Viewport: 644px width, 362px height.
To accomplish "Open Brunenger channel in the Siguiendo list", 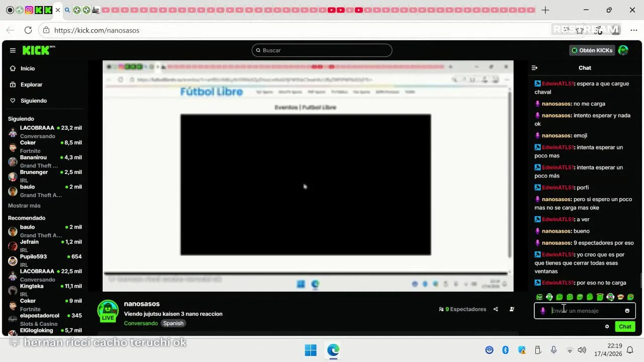I will tap(45, 176).
